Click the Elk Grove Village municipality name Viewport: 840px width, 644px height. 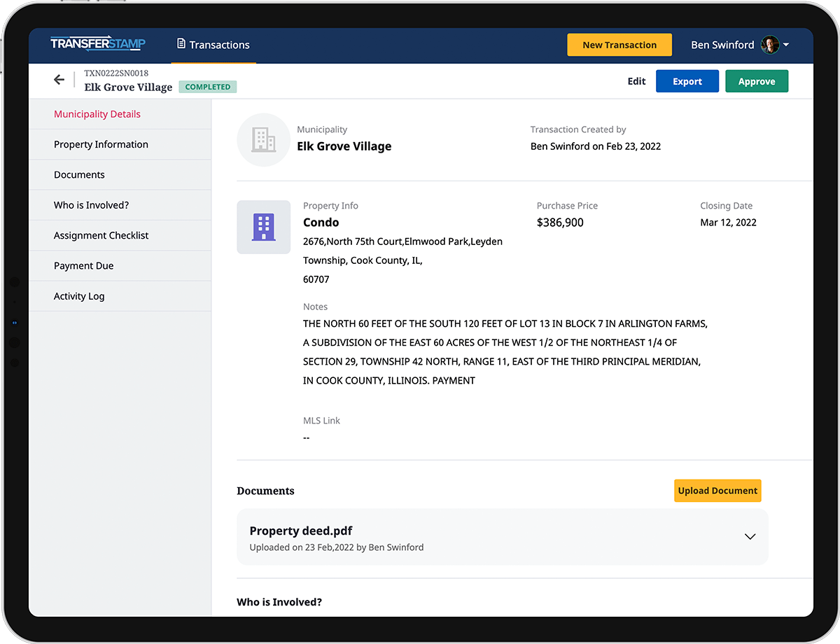pyautogui.click(x=344, y=146)
